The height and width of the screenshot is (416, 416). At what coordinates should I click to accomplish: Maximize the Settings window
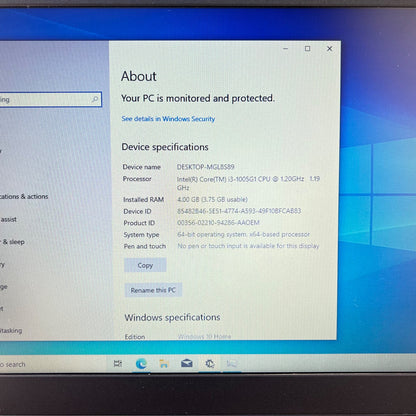coord(307,49)
